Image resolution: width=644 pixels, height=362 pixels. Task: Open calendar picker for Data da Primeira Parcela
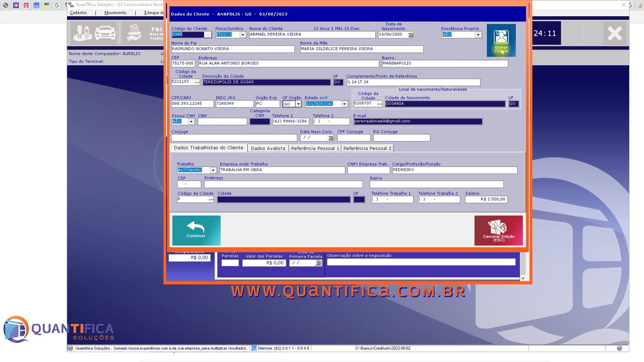click(318, 262)
